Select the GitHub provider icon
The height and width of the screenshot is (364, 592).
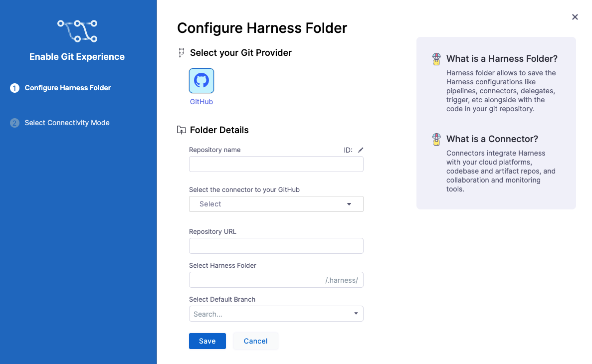pos(201,81)
